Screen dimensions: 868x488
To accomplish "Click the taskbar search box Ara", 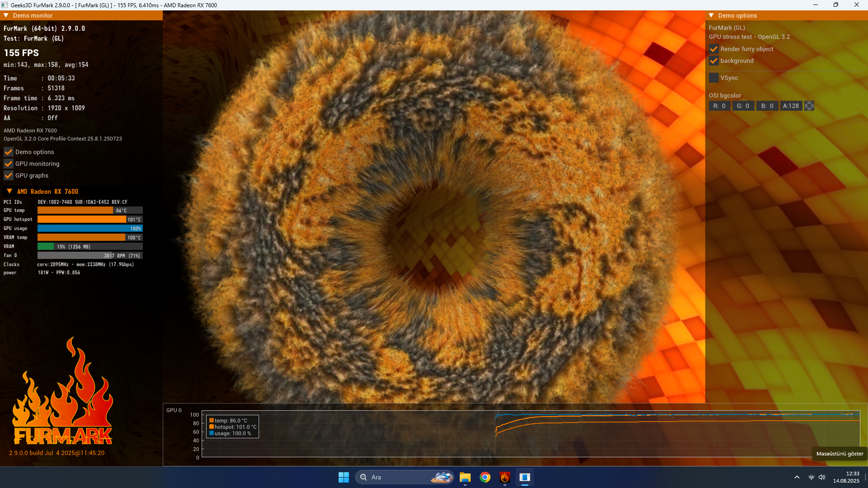I will (x=405, y=477).
